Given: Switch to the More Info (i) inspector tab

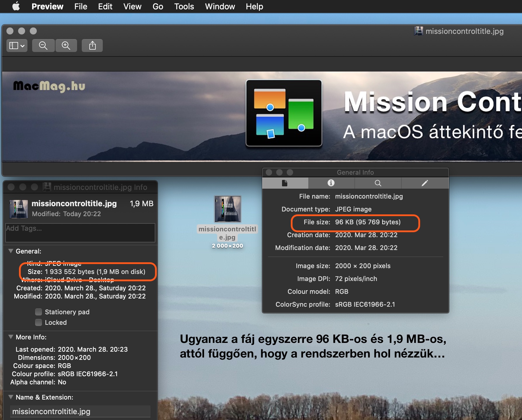Looking at the screenshot, I should 331,183.
